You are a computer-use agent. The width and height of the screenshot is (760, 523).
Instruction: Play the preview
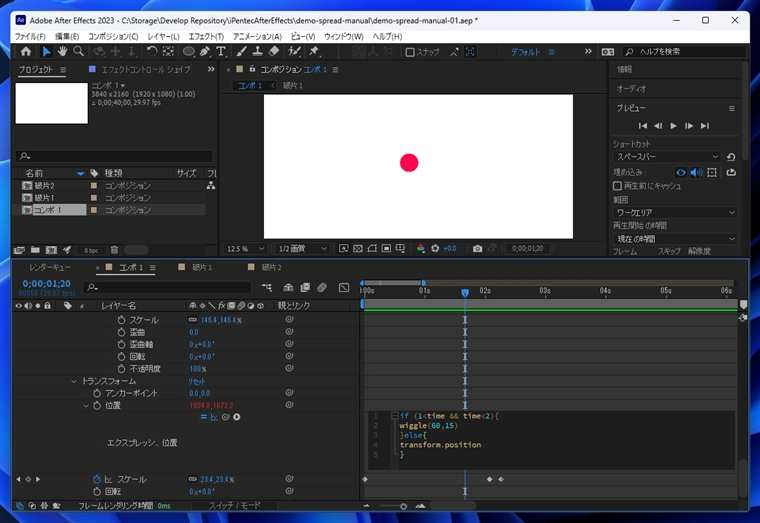coord(673,126)
